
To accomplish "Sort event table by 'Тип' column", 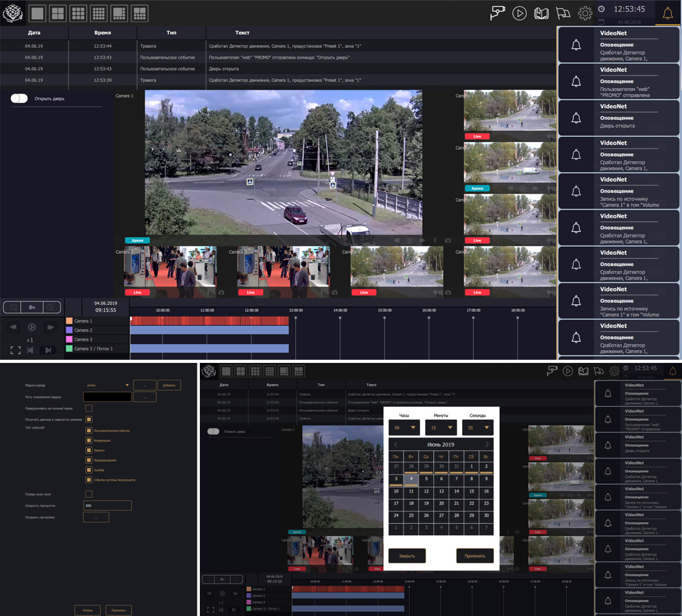I will tap(171, 33).
